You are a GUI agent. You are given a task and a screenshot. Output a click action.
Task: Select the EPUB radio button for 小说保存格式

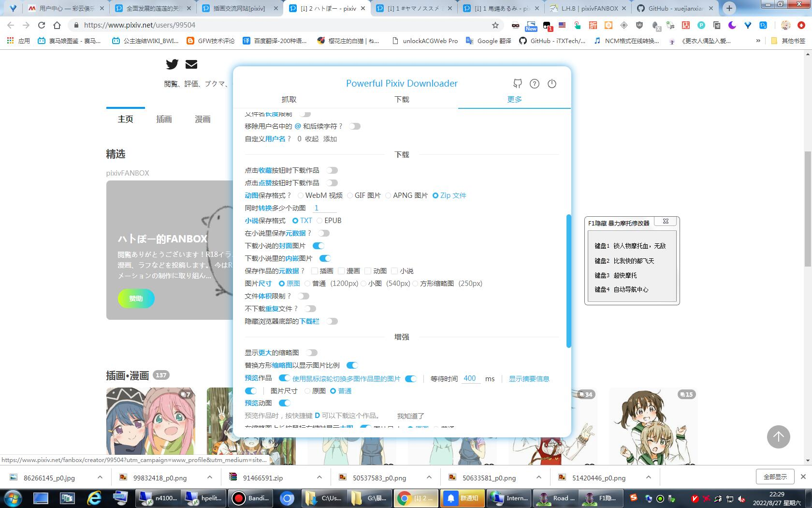319,220
